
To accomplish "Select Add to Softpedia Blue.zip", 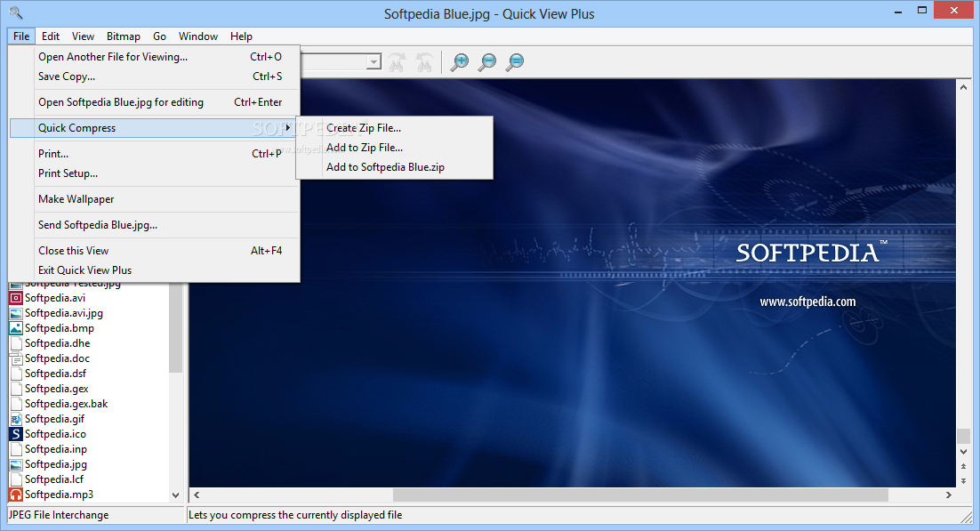I will [x=394, y=167].
